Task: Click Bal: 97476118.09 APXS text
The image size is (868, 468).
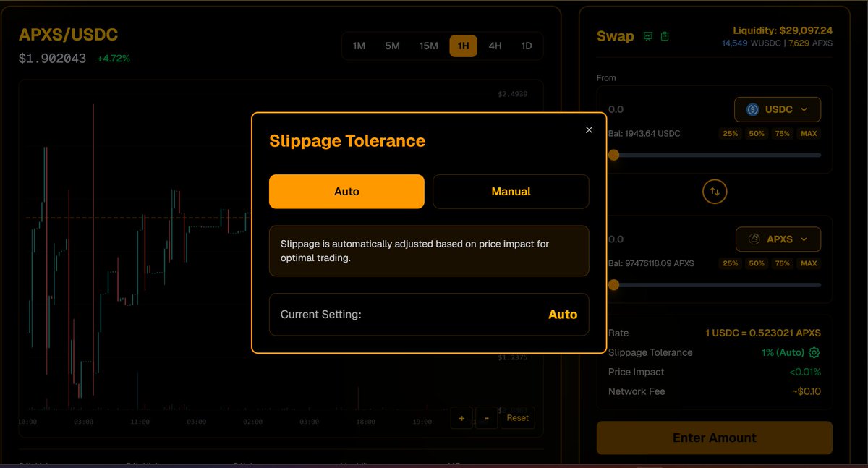Action: click(x=651, y=263)
